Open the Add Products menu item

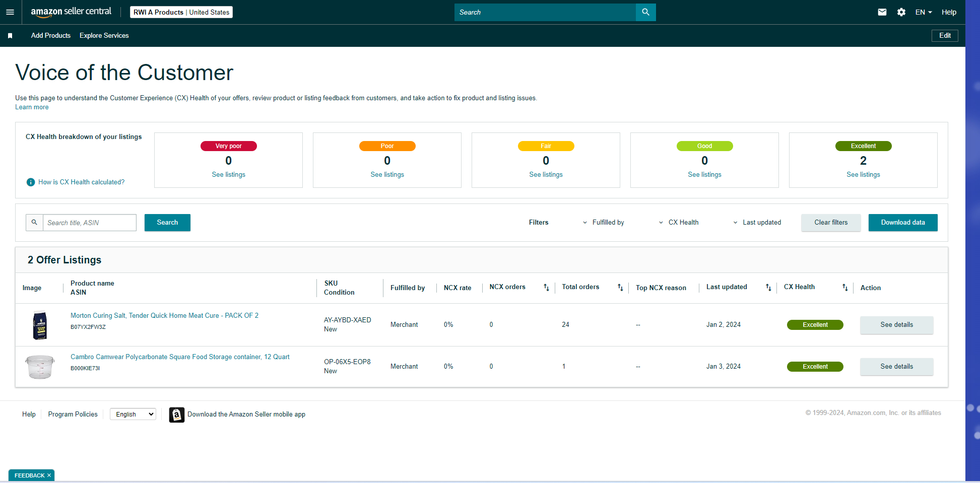tap(51, 36)
